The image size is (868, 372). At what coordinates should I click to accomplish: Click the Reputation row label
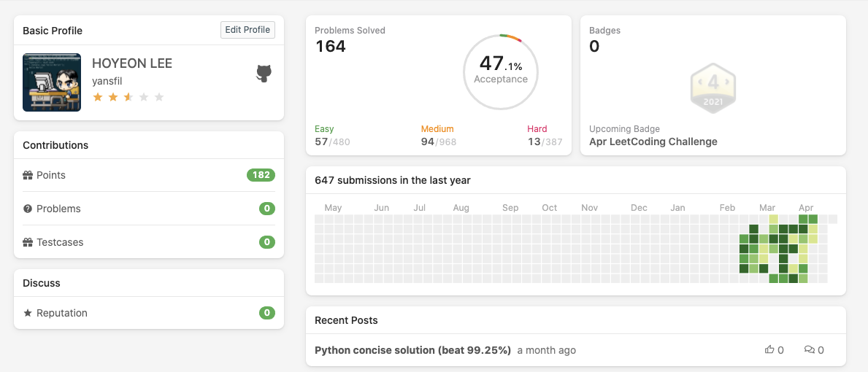[x=62, y=313]
